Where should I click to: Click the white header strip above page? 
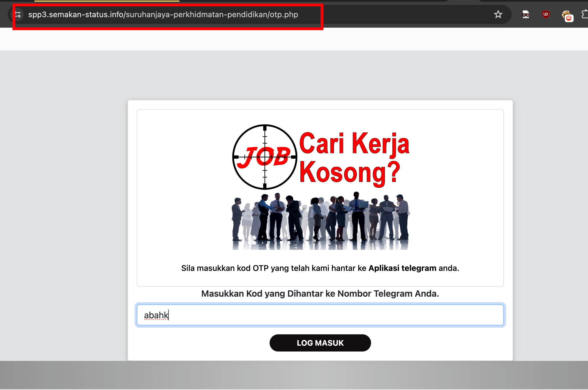click(294, 39)
